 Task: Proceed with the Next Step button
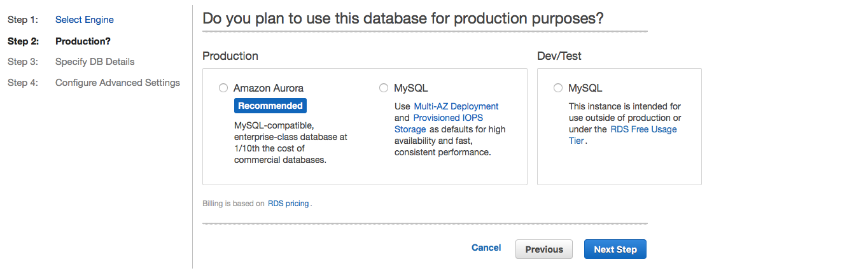click(x=615, y=249)
